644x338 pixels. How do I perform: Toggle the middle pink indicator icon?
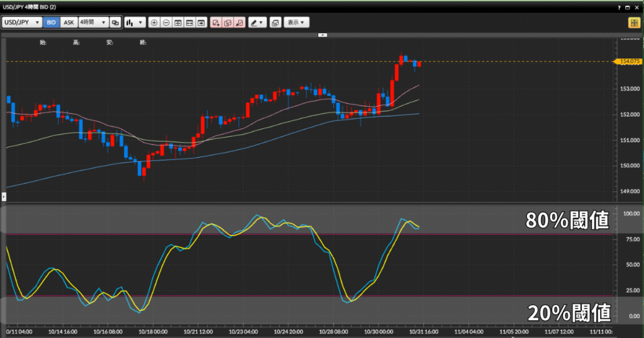click(x=227, y=23)
